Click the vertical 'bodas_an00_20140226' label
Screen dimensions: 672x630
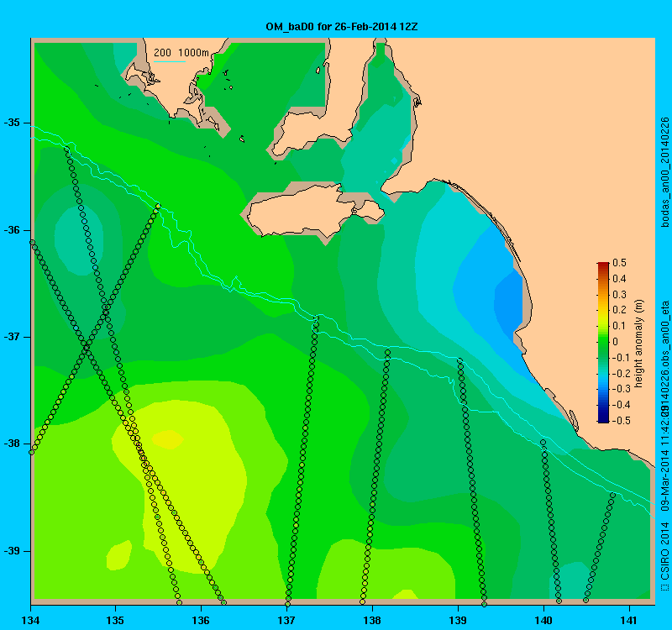tap(664, 172)
